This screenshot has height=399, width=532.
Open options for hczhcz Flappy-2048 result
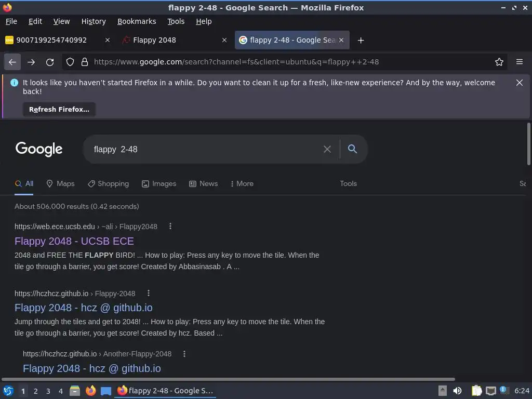click(x=148, y=293)
